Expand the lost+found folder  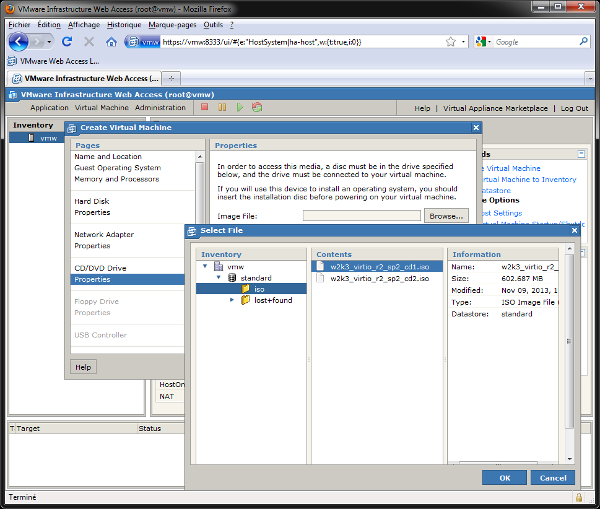pyautogui.click(x=232, y=300)
